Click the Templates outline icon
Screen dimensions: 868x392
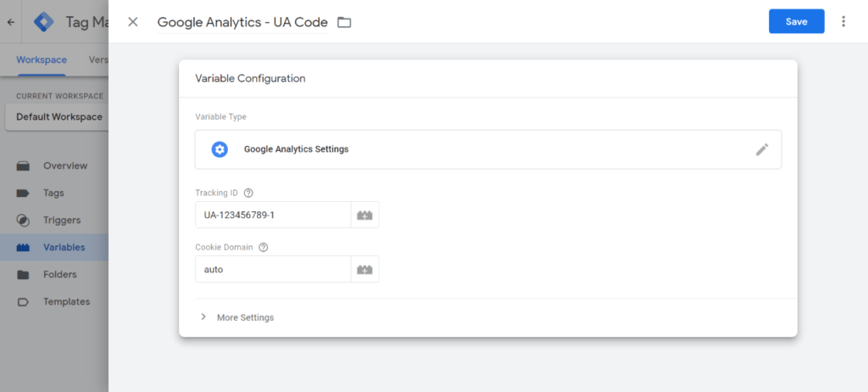(23, 301)
